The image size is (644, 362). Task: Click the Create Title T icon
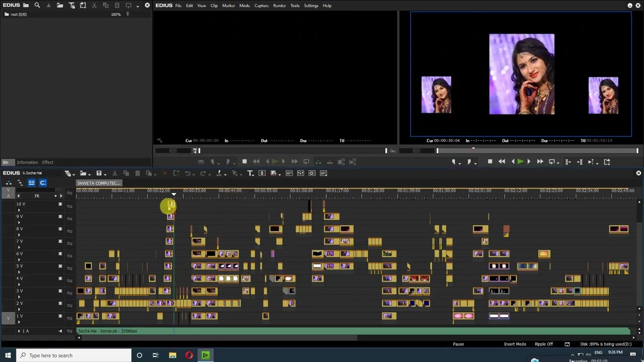pos(250,173)
